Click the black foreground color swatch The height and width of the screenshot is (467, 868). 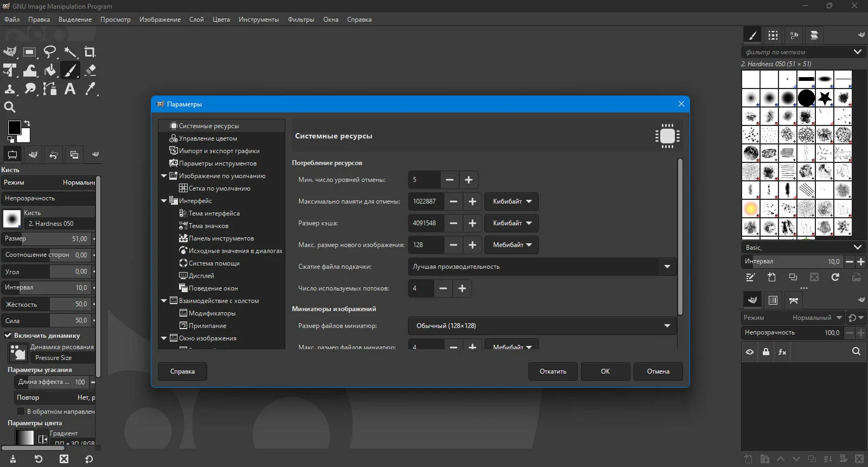pyautogui.click(x=14, y=128)
